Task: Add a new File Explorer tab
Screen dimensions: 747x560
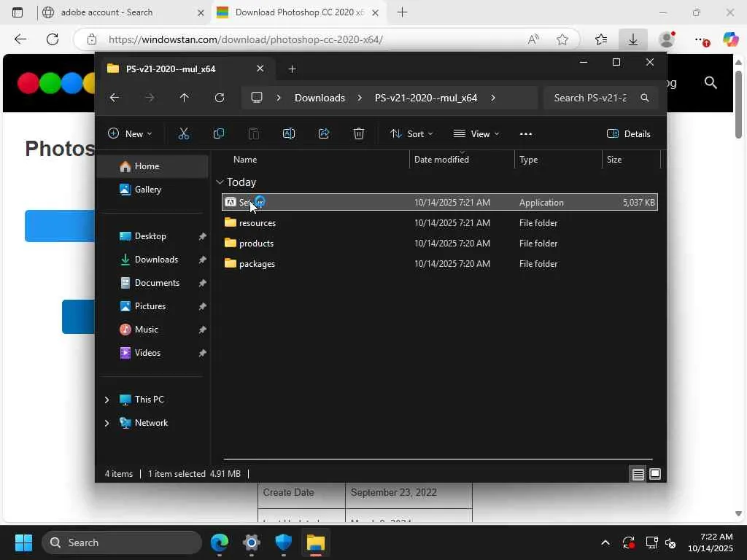Action: pyautogui.click(x=292, y=69)
